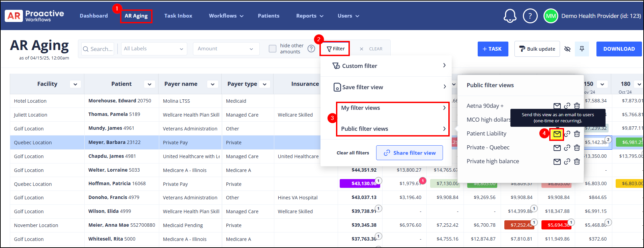Image resolution: width=644 pixels, height=248 pixels.
Task: Click the pin icon beside Bulk update
Action: (x=582, y=49)
